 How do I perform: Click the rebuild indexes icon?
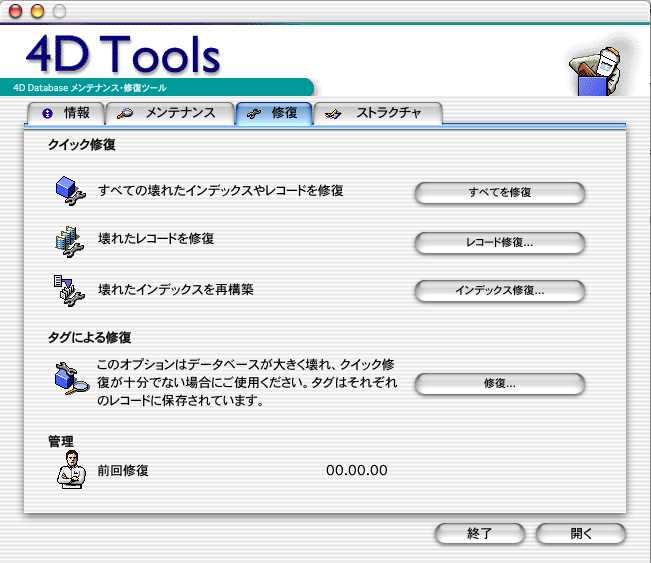point(69,290)
